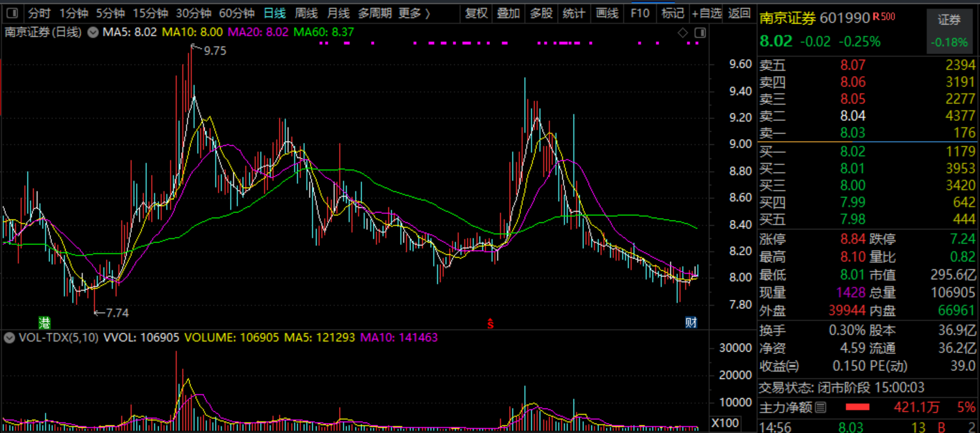Click the red S marker on the timeline
The width and height of the screenshot is (980, 433).
pyautogui.click(x=491, y=323)
